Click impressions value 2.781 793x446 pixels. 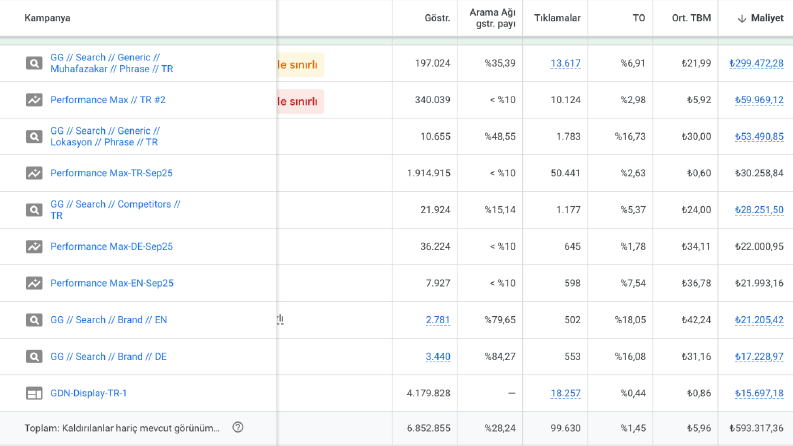[437, 320]
